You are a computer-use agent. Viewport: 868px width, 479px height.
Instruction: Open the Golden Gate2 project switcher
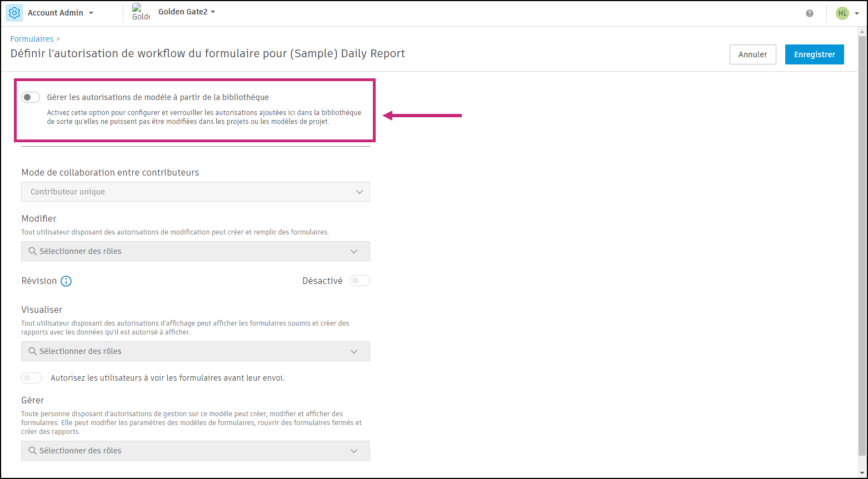pyautogui.click(x=187, y=12)
